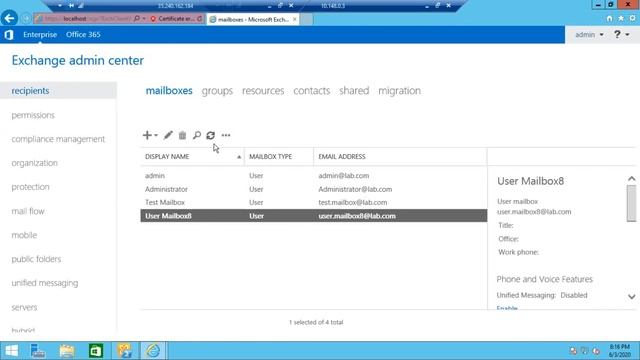Click the details pane scroll up arrow
The image size is (640, 360).
coord(631,179)
